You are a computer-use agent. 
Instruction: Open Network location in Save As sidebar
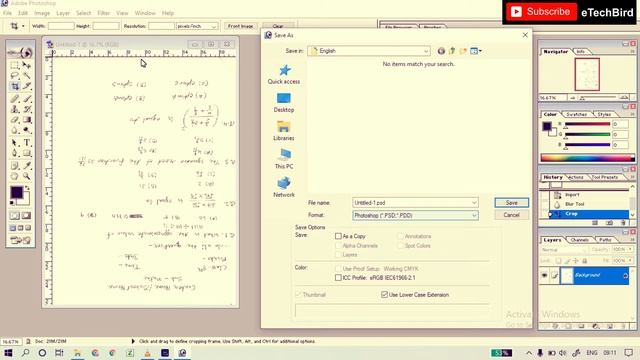(284, 187)
